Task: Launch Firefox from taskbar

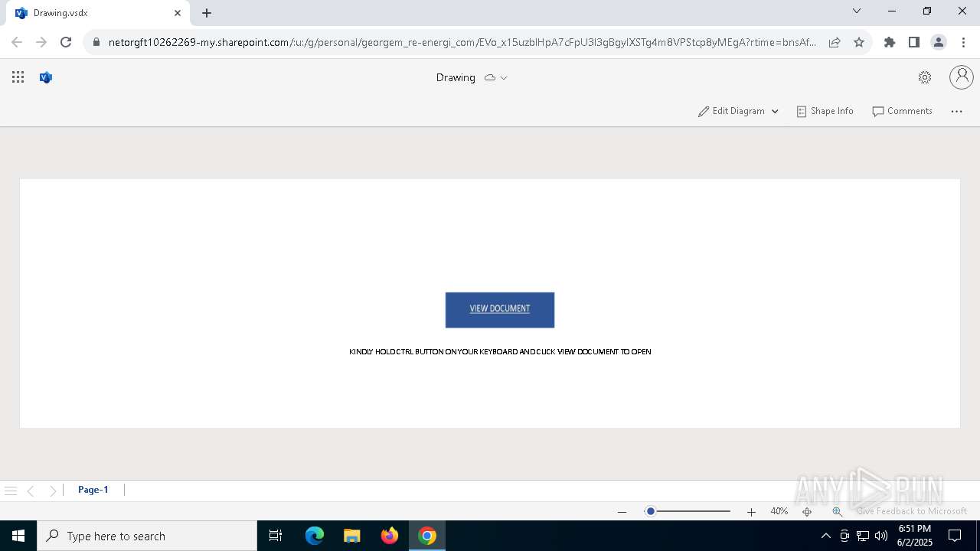Action: 390,536
